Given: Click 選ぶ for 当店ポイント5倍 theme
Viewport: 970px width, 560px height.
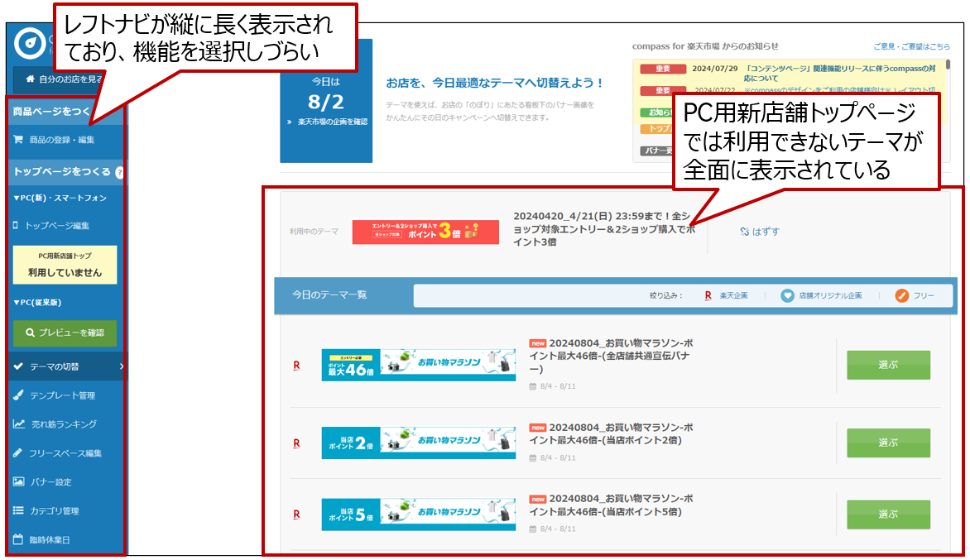Looking at the screenshot, I should coord(888,514).
